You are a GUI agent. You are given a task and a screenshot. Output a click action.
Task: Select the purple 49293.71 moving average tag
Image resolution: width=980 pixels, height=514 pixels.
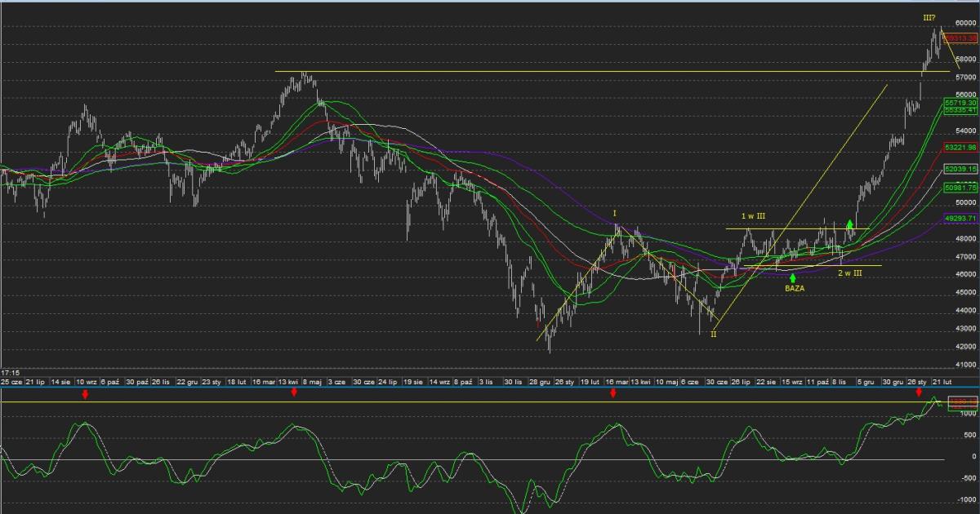[x=960, y=219]
